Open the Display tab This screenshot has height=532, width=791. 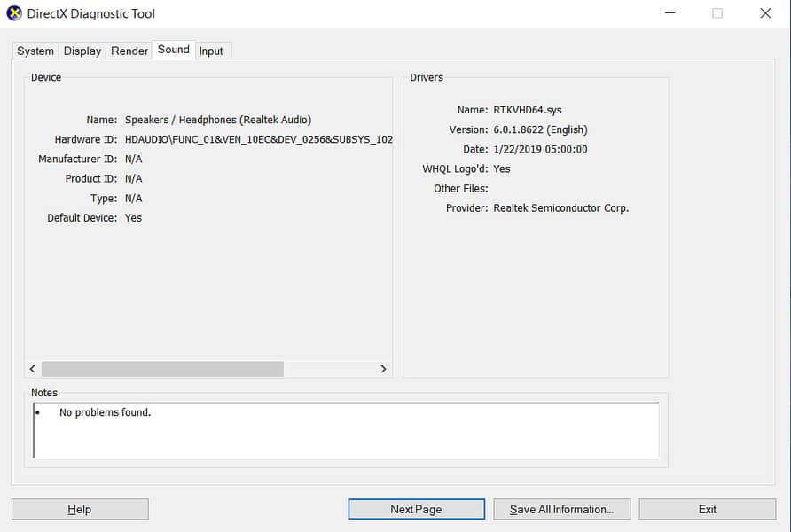pyautogui.click(x=82, y=51)
